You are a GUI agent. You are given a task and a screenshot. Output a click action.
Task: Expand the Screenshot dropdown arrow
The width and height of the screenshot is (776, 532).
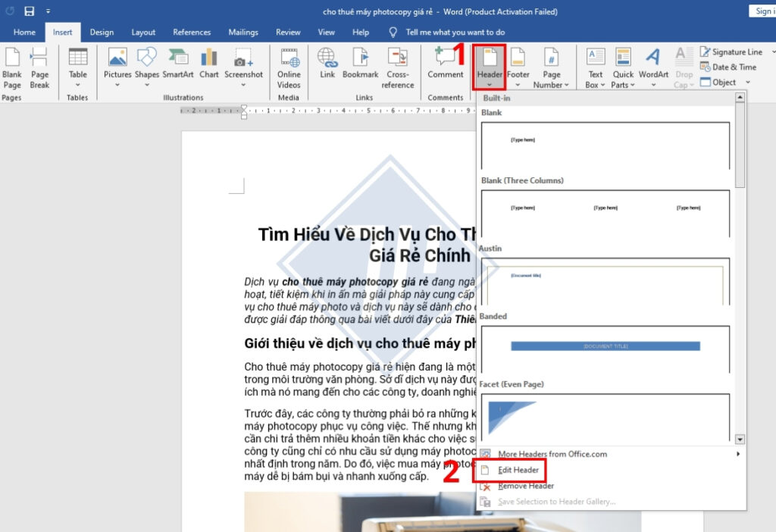243,85
